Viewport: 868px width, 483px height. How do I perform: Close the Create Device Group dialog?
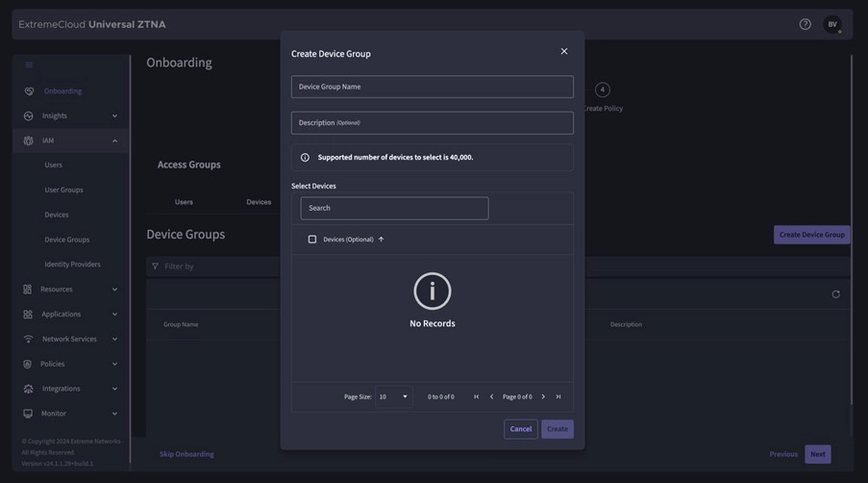click(x=564, y=52)
